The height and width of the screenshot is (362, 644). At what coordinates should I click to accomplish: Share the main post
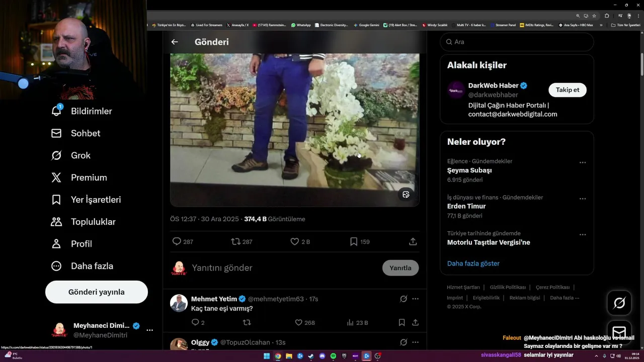click(x=413, y=241)
